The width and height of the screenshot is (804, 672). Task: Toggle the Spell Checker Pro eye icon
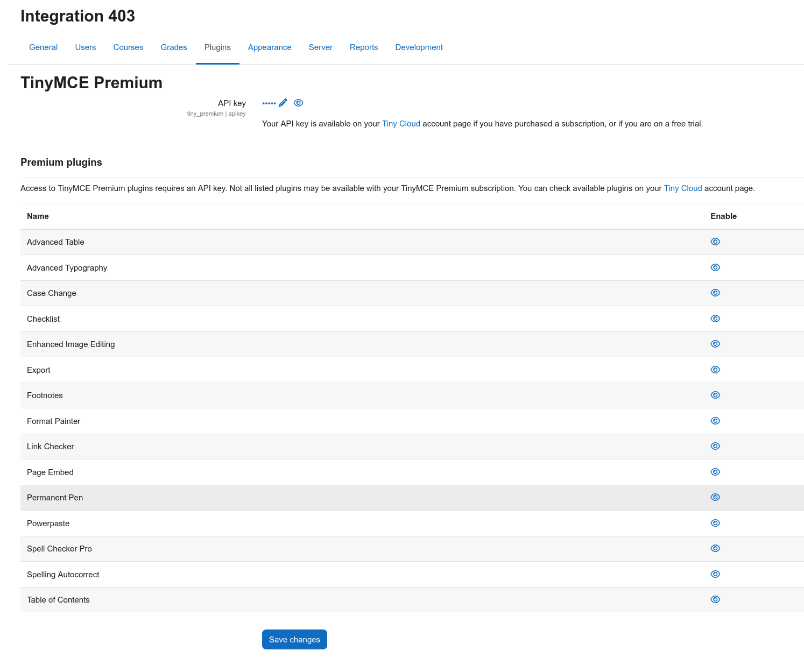[x=715, y=548]
